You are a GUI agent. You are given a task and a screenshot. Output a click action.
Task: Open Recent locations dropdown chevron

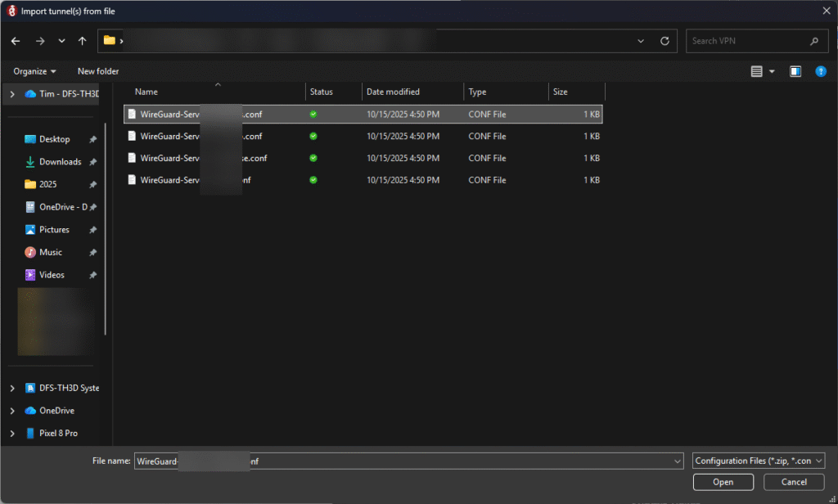pyautogui.click(x=61, y=41)
